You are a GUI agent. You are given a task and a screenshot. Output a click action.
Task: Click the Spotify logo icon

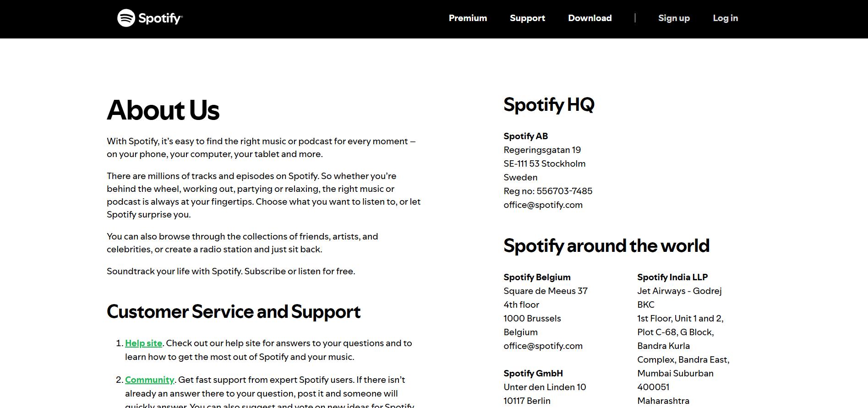click(x=126, y=18)
